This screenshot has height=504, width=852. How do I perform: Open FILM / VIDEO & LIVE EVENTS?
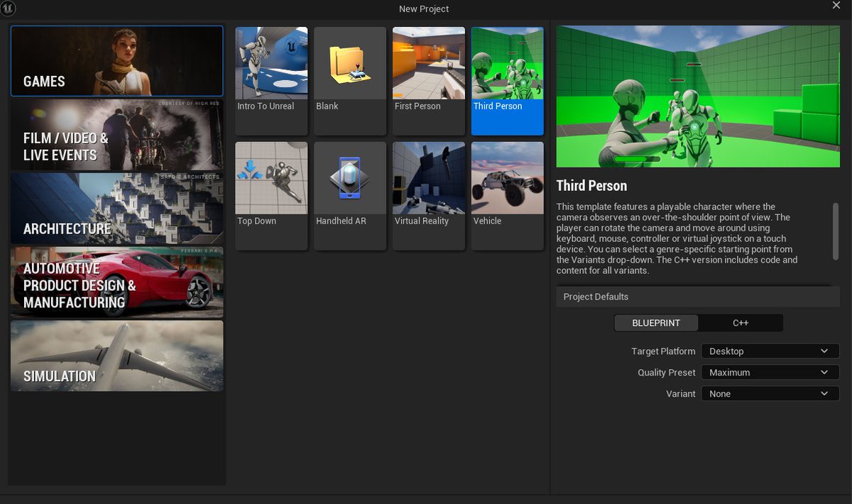click(x=116, y=135)
